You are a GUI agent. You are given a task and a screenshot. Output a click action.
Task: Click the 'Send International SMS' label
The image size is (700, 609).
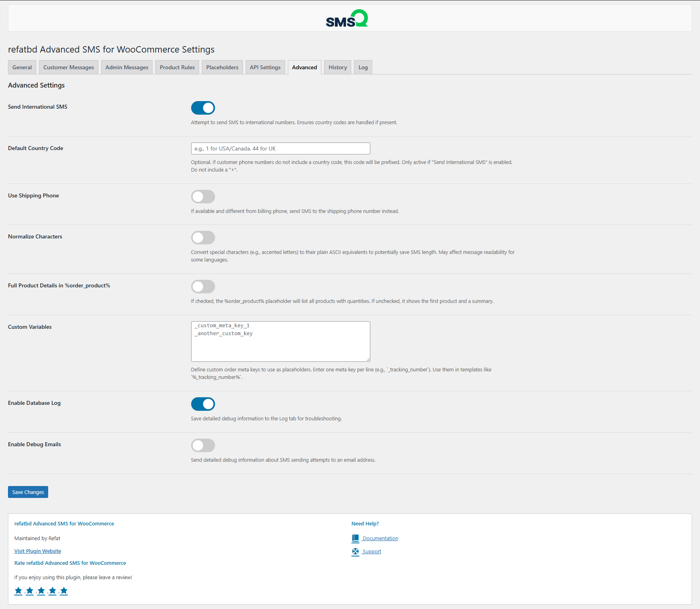(38, 107)
